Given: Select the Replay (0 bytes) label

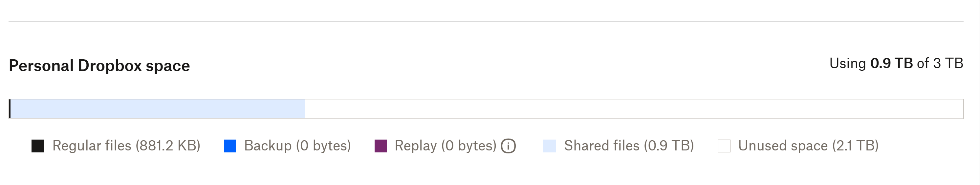Looking at the screenshot, I should [x=446, y=146].
